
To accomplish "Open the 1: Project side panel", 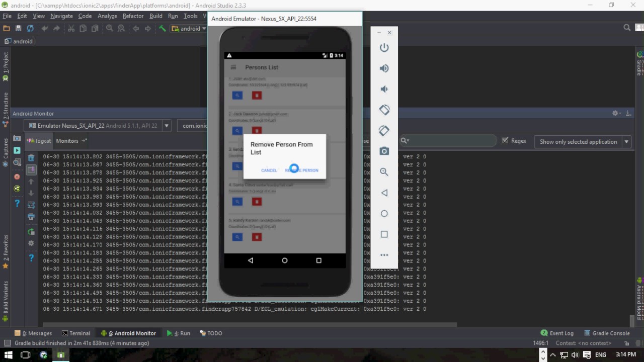I will pos(6,67).
